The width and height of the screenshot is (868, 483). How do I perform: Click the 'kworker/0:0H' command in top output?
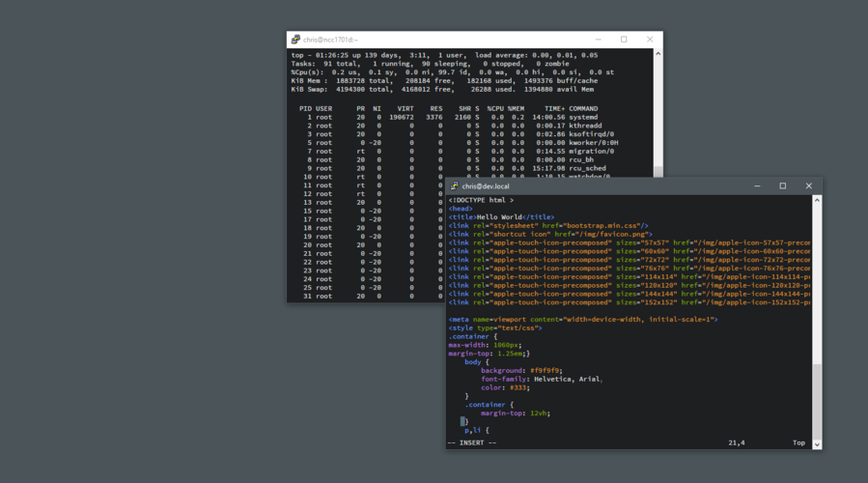[594, 142]
